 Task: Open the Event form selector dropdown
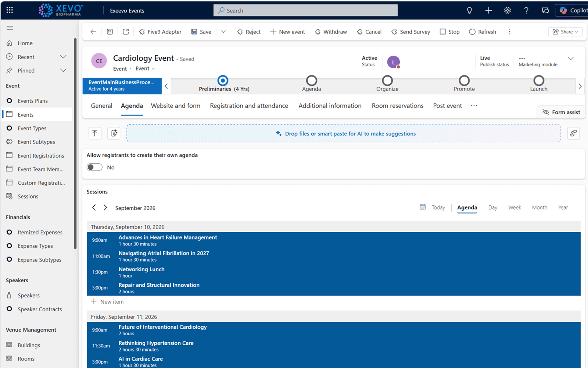click(x=145, y=68)
